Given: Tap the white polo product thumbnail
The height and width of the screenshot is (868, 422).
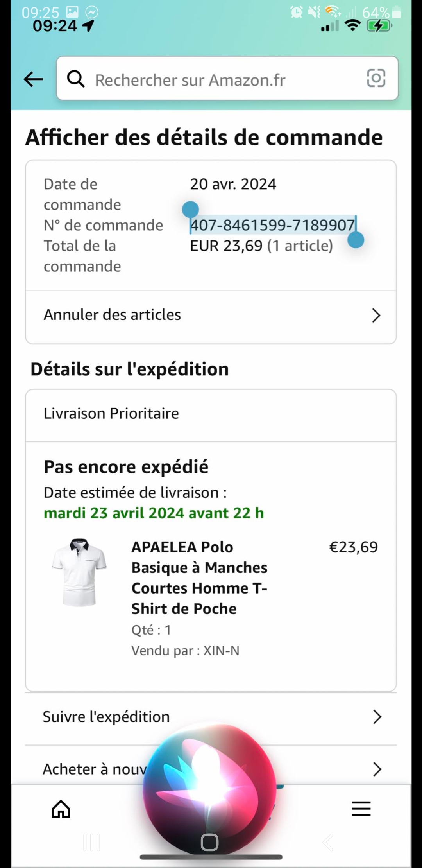Looking at the screenshot, I should coord(79,572).
